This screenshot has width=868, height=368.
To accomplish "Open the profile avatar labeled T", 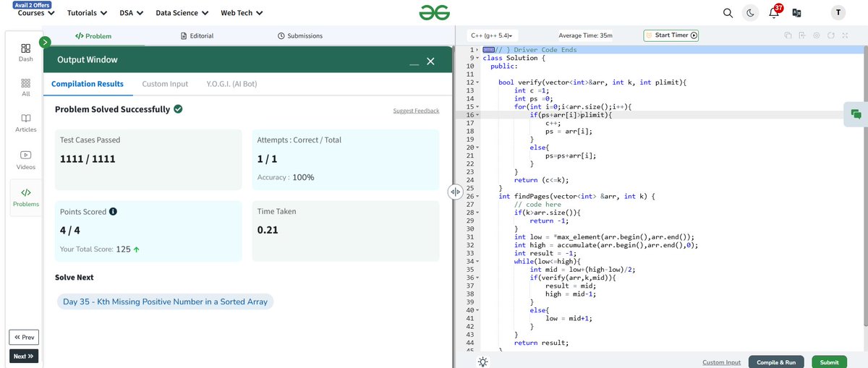I will click(x=838, y=13).
